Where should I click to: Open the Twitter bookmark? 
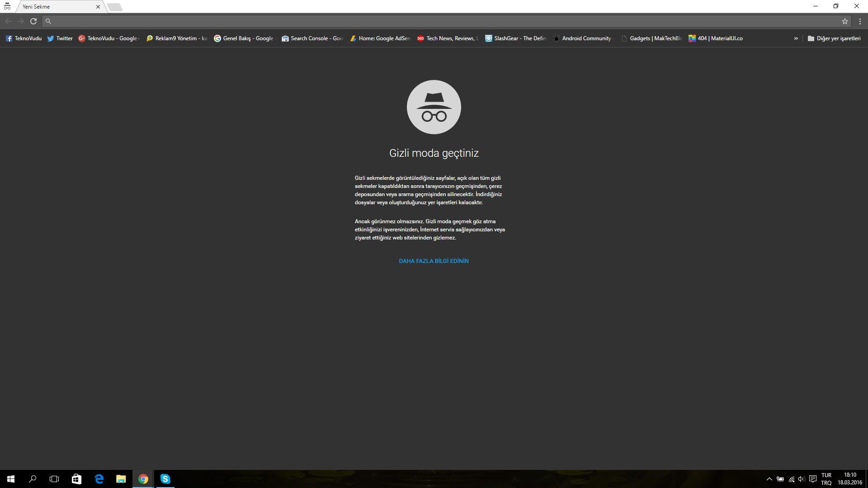[60, 38]
